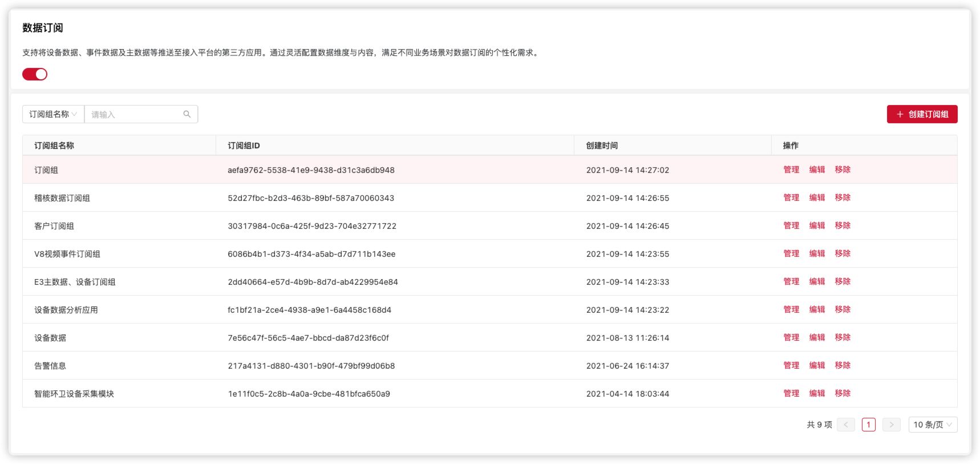Select page 1 in pagination

(868, 425)
